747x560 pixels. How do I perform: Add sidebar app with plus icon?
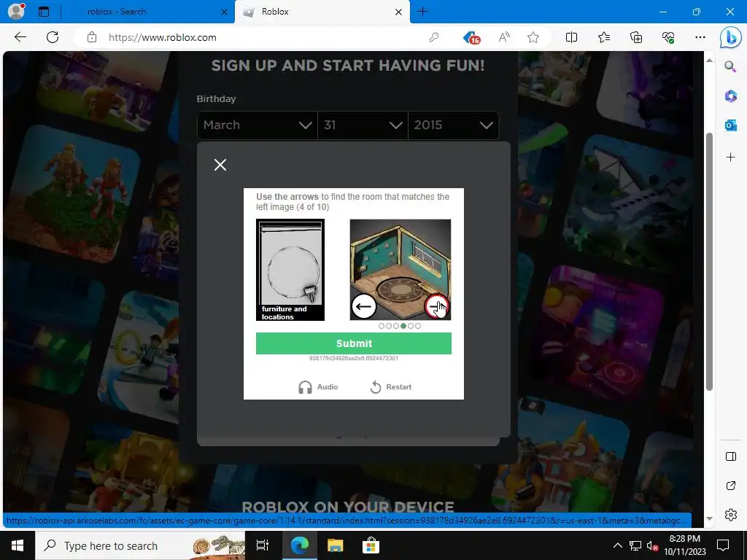pyautogui.click(x=730, y=157)
